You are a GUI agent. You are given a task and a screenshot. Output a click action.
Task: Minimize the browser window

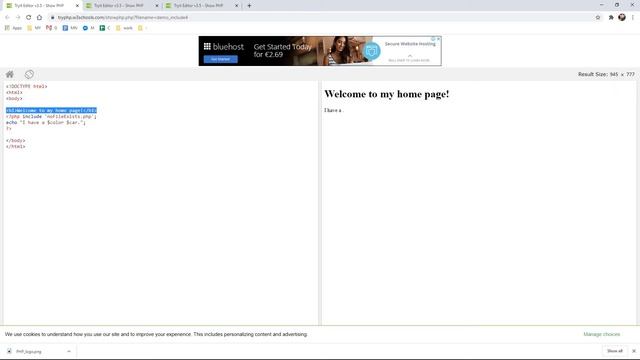pyautogui.click(x=602, y=5)
